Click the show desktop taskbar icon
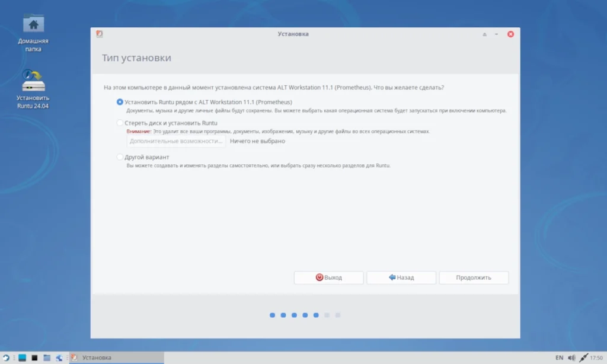 tap(22, 358)
